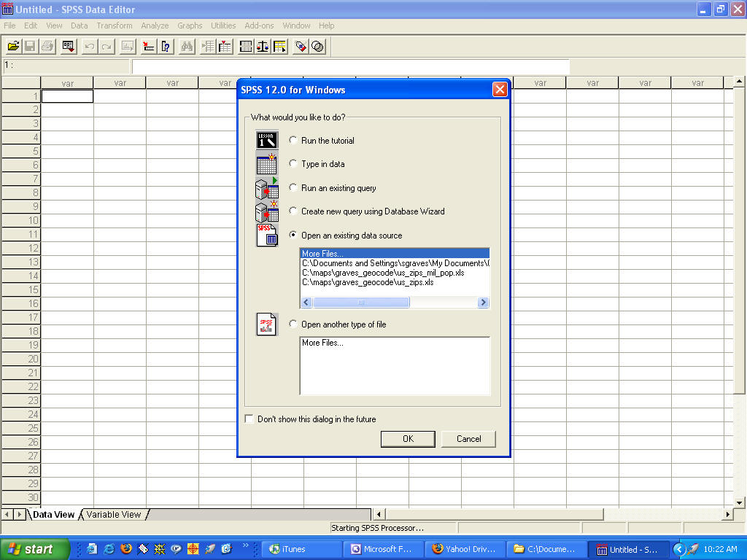Close the SPSS 12.0 for Windows dialog
The width and height of the screenshot is (747, 560).
click(x=499, y=90)
